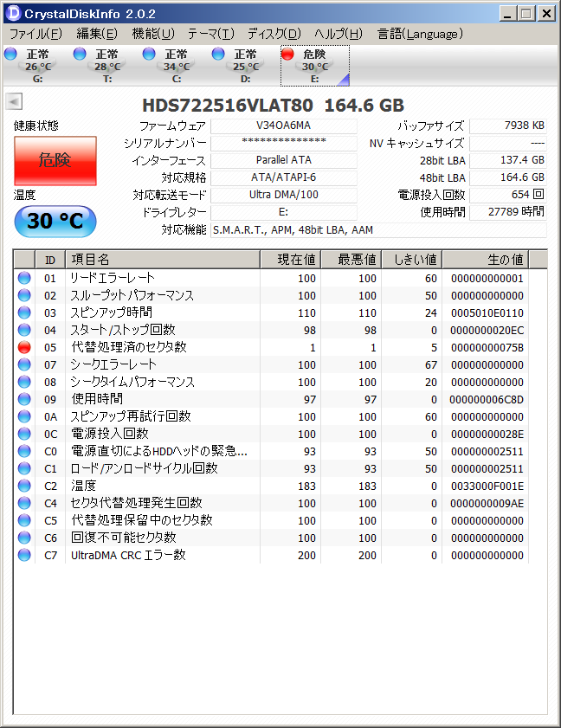The height and width of the screenshot is (728, 561).
Task: Click the ATA/ATAPI-6 standard field
Action: 284,177
